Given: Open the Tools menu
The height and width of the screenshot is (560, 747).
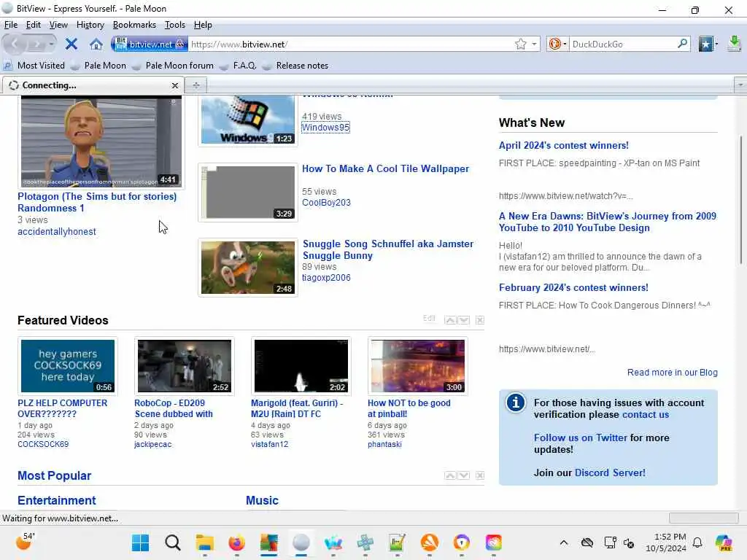Looking at the screenshot, I should tap(175, 25).
